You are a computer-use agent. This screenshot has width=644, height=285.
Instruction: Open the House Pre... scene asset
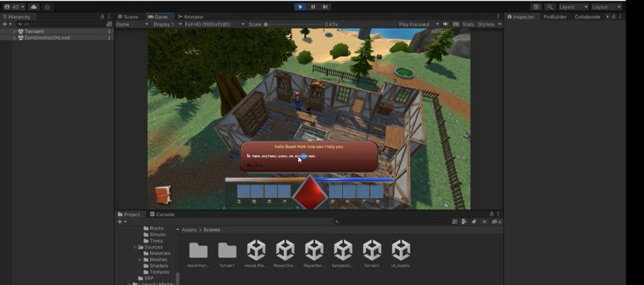point(256,254)
